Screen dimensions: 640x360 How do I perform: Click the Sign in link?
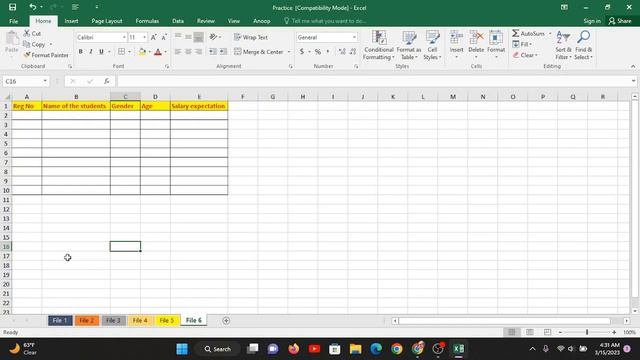click(592, 21)
